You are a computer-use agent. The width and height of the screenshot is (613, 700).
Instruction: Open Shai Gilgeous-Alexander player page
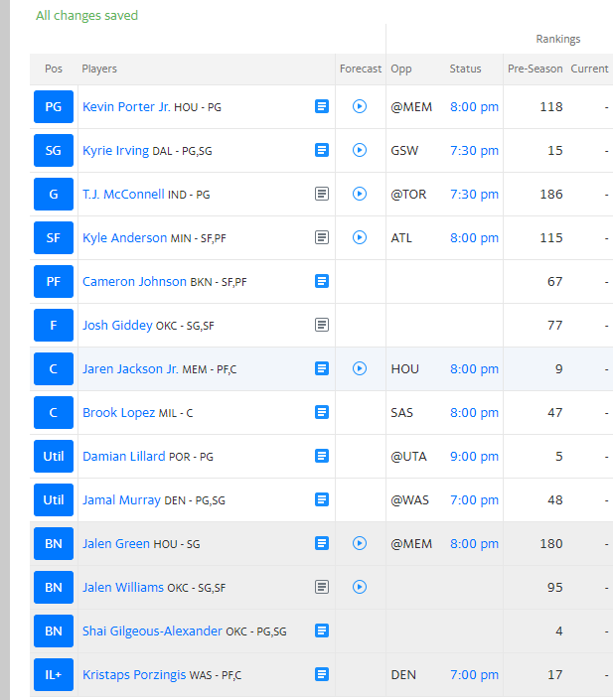click(x=152, y=631)
